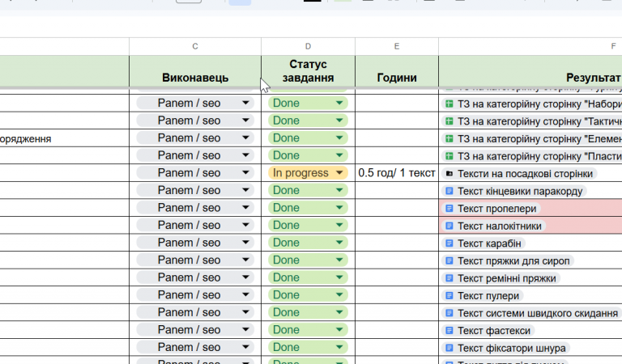Click the Години header cell
Screen dimensions: 622x364
[x=397, y=71]
